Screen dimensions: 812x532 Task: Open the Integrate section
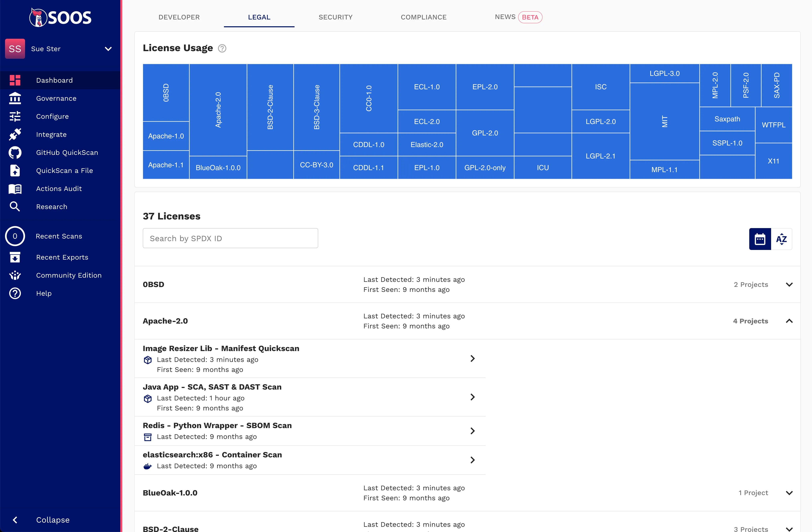[51, 134]
